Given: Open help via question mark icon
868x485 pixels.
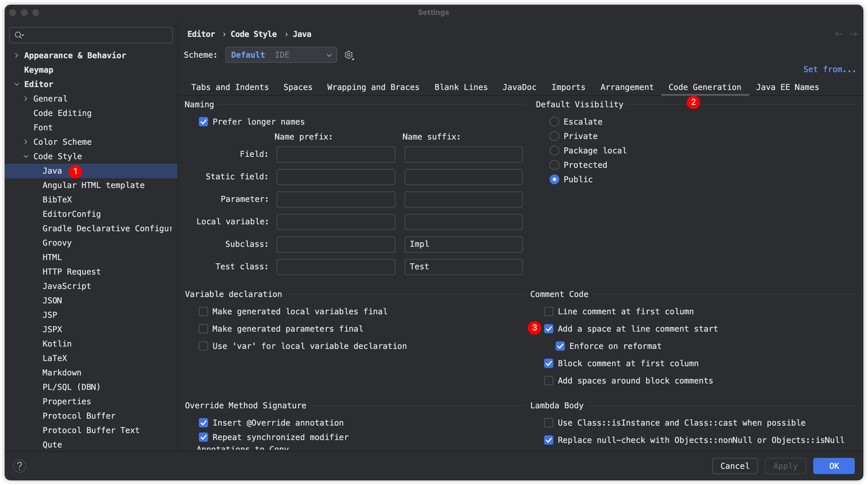Looking at the screenshot, I should [x=20, y=466].
